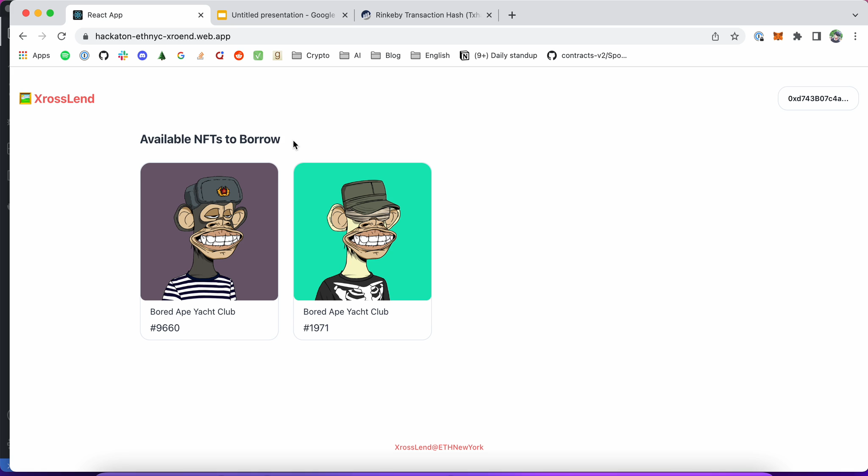Toggle the browser side panel icon
868x476 pixels.
click(x=817, y=36)
